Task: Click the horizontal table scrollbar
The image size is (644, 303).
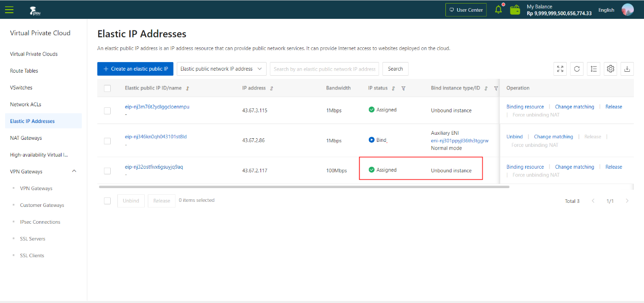Action: click(x=304, y=187)
